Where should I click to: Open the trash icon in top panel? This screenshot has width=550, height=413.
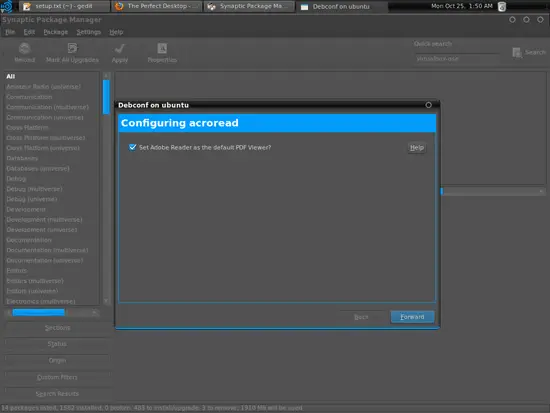pyautogui.click(x=502, y=6)
